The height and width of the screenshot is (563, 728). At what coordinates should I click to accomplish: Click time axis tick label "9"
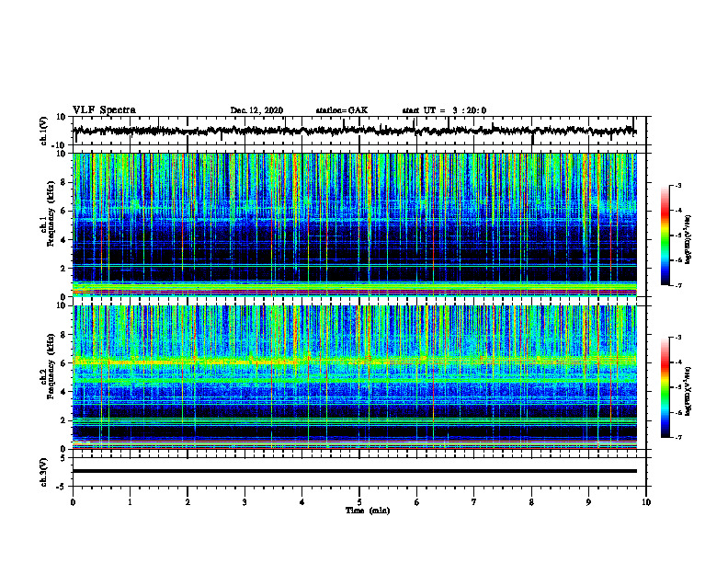coord(588,502)
